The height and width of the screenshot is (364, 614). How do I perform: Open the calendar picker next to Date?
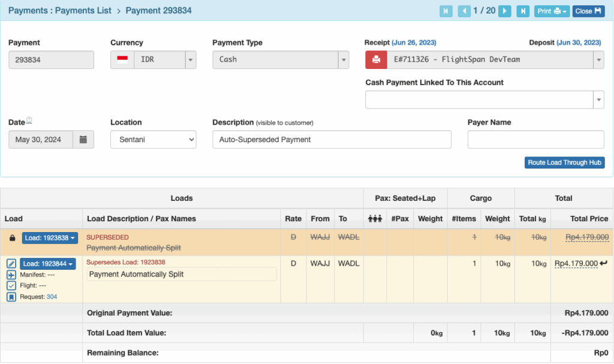pyautogui.click(x=83, y=140)
